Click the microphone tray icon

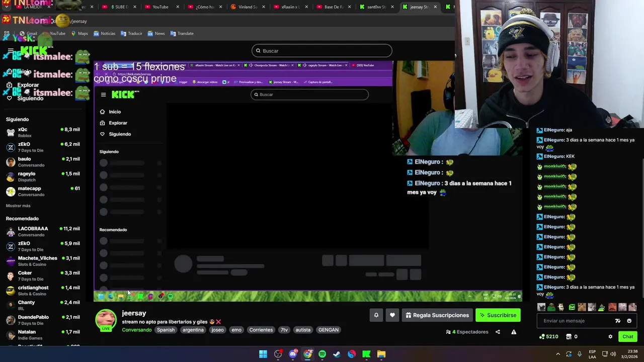(x=580, y=354)
